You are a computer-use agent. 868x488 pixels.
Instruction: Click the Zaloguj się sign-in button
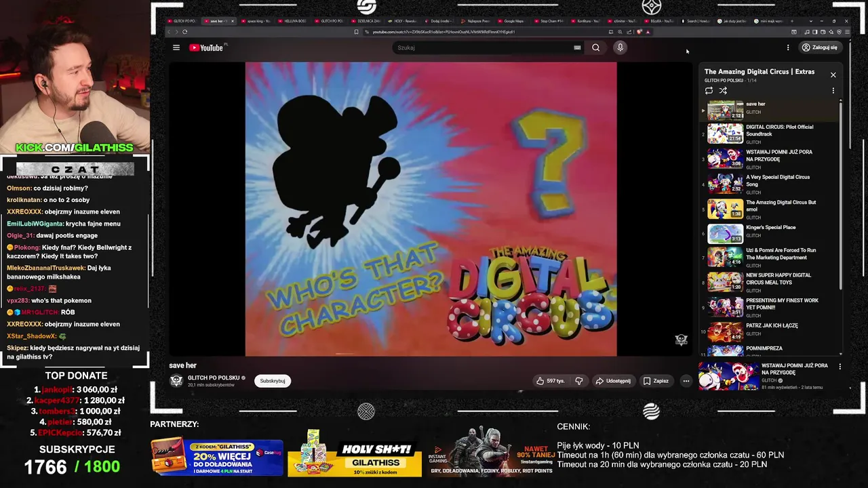click(820, 47)
